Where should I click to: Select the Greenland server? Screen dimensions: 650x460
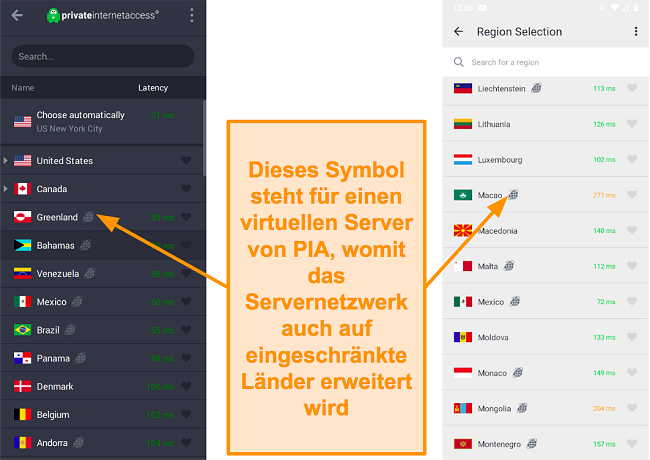pyautogui.click(x=103, y=217)
